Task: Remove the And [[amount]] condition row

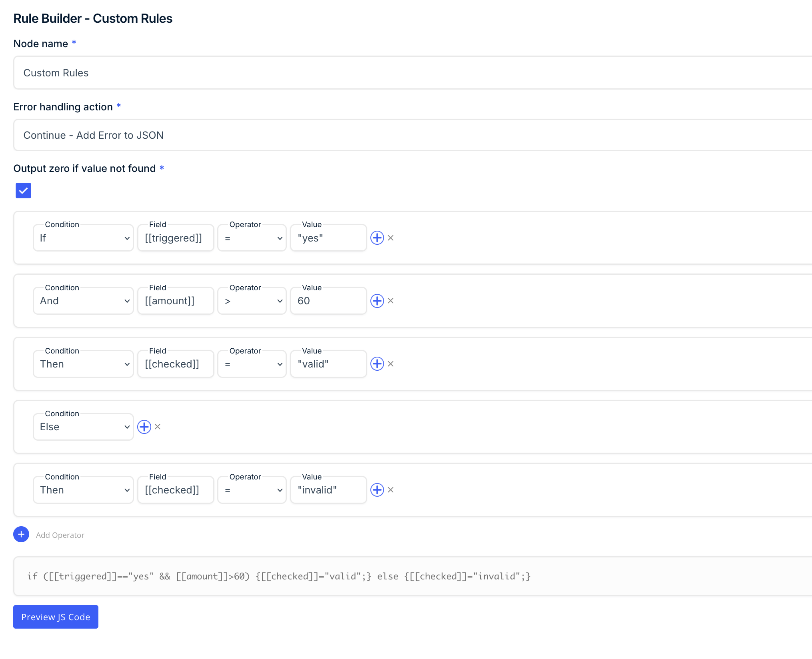Action: point(391,301)
